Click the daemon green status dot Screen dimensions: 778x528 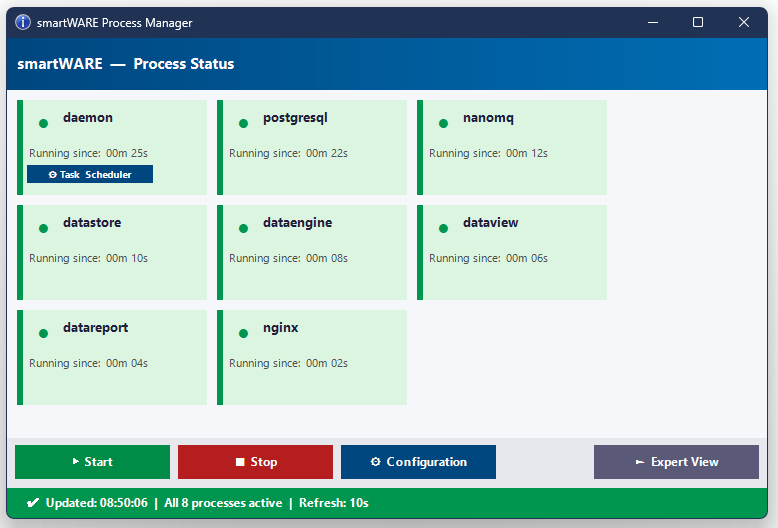pos(43,124)
